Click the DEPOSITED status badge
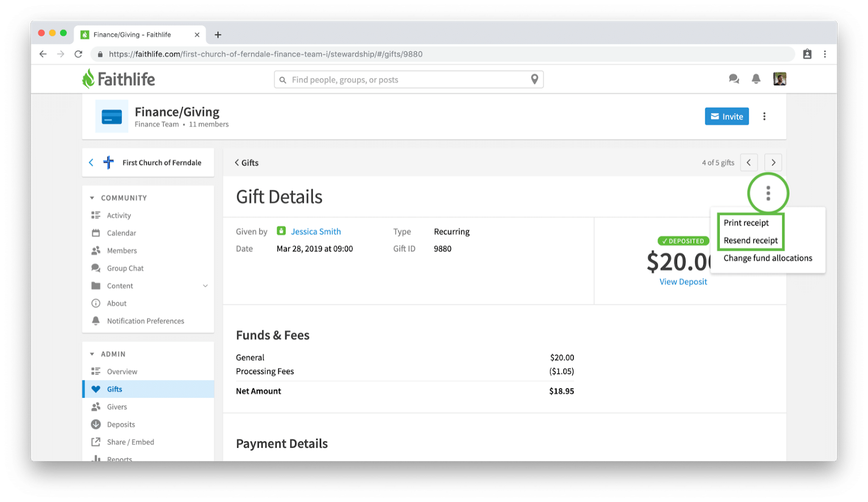 [x=683, y=241]
